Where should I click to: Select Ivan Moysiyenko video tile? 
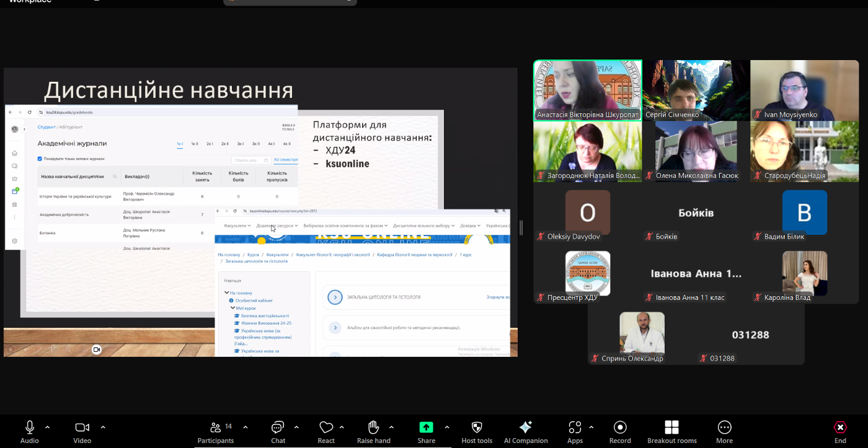click(804, 90)
